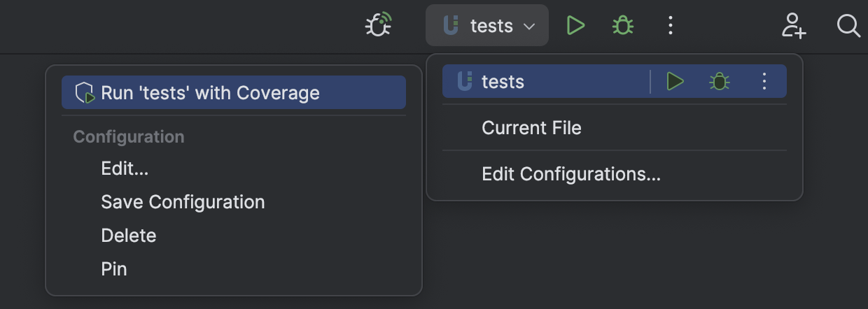
Task: Select Run 'tests' with Coverage
Action: pos(210,93)
